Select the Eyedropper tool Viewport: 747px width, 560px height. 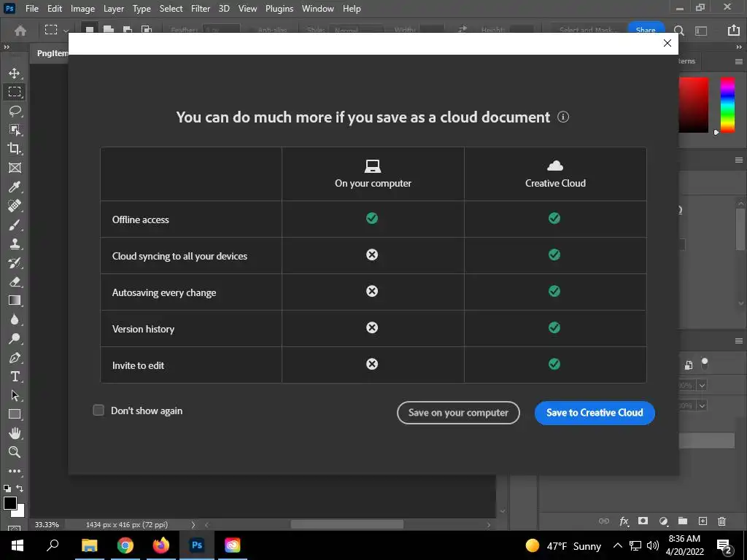click(x=15, y=187)
